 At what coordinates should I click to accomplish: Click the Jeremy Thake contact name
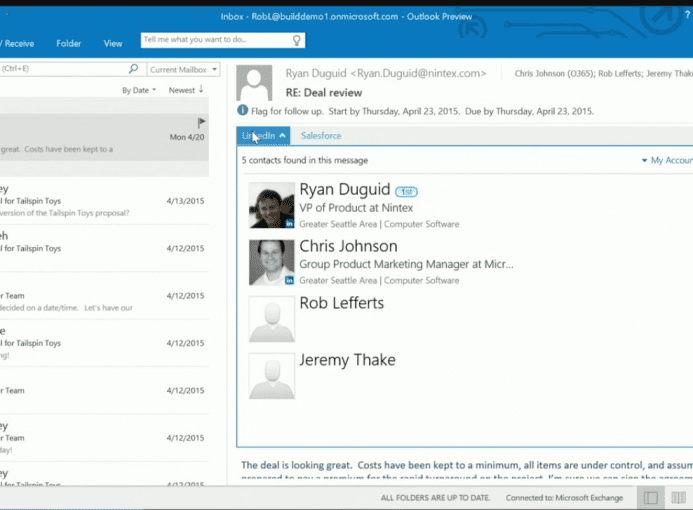coord(347,360)
